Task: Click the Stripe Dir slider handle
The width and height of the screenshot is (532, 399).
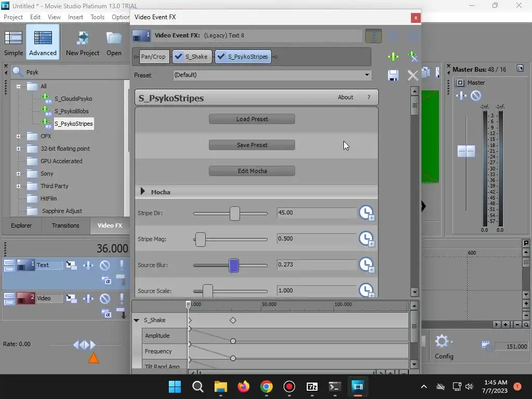Action: click(x=234, y=214)
